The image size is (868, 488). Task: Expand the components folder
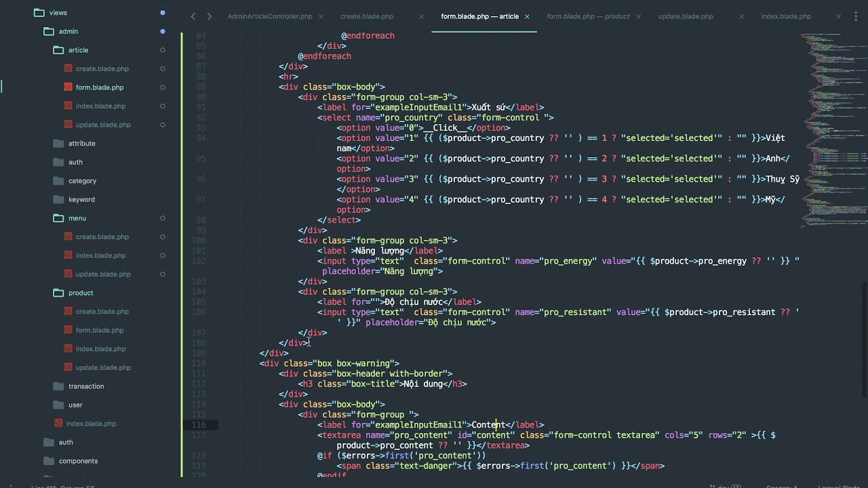71,461
